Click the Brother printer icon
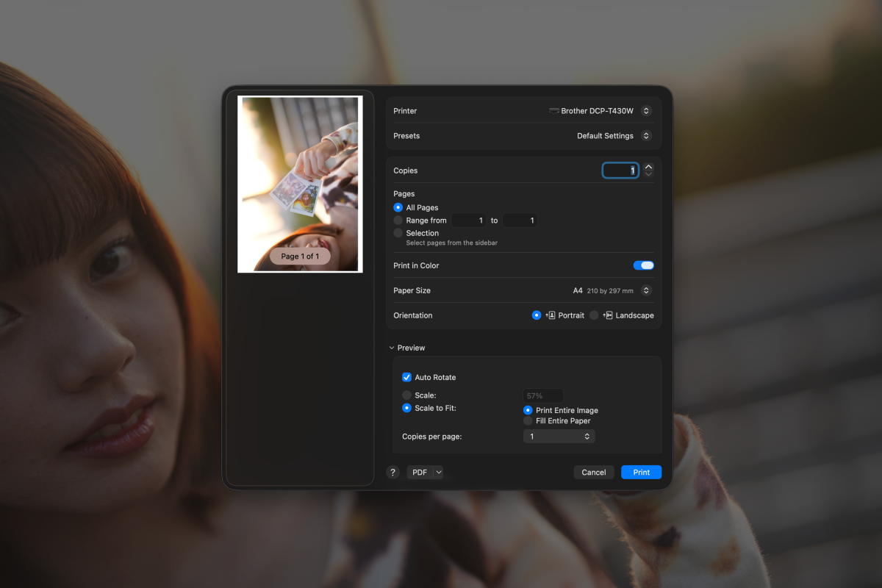 [x=554, y=111]
